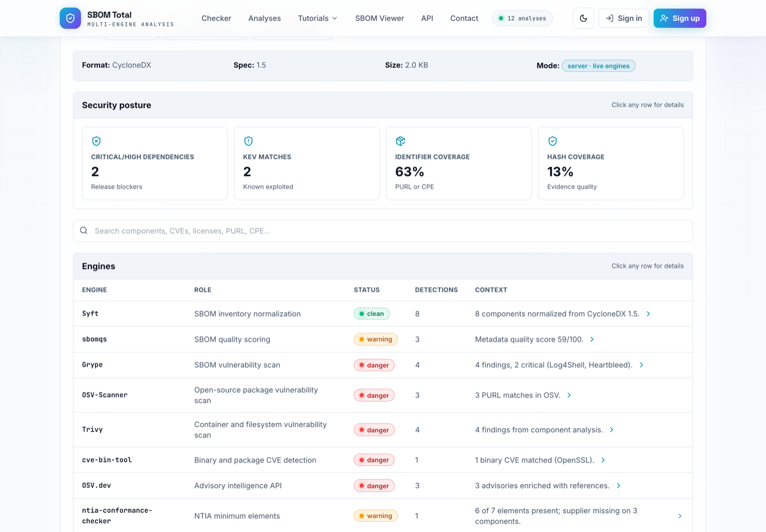Expand sbomqs row details chevron

pyautogui.click(x=592, y=339)
